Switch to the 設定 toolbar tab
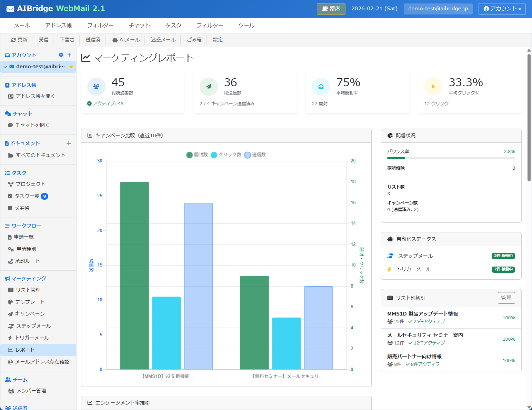The width and height of the screenshot is (532, 410). click(x=218, y=40)
